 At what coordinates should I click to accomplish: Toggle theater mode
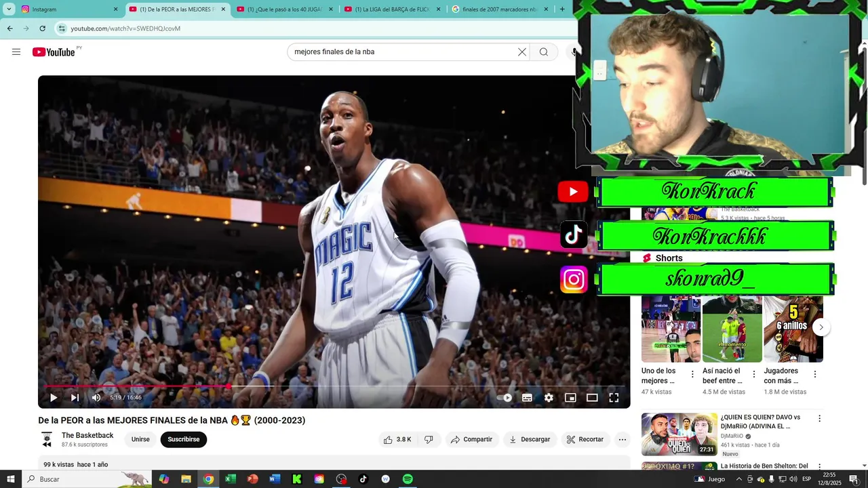click(592, 398)
